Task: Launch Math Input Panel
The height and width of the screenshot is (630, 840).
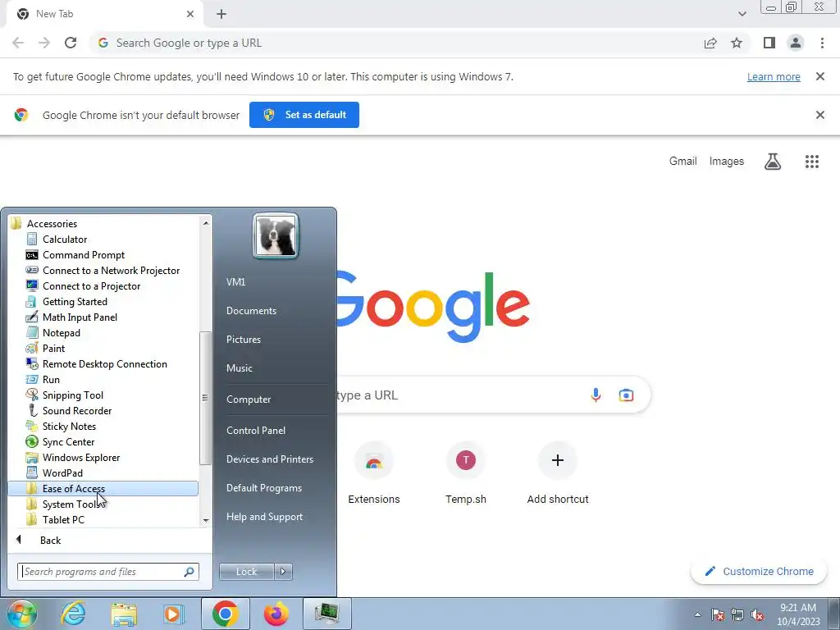Action: pos(80,317)
